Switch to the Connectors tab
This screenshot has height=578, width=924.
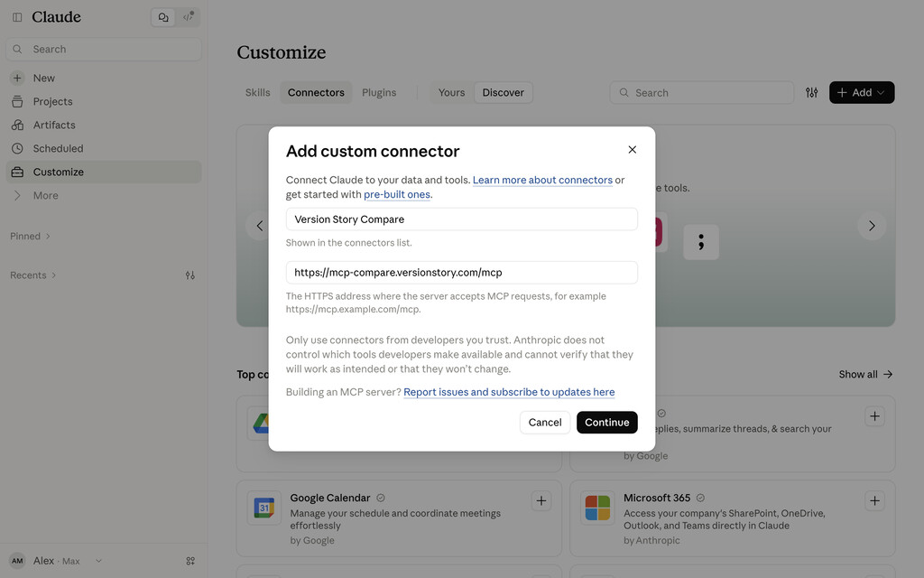tap(316, 93)
